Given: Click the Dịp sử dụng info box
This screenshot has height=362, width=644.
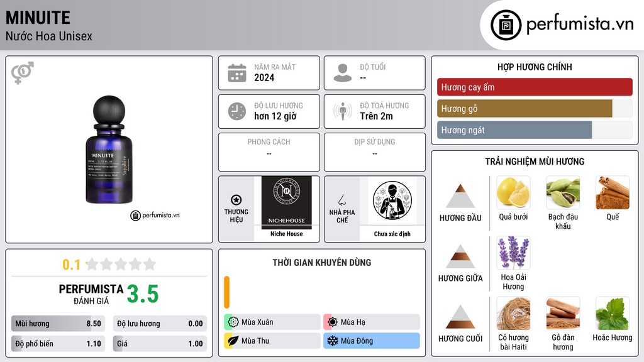Looking at the screenshot, I should click(x=375, y=152).
